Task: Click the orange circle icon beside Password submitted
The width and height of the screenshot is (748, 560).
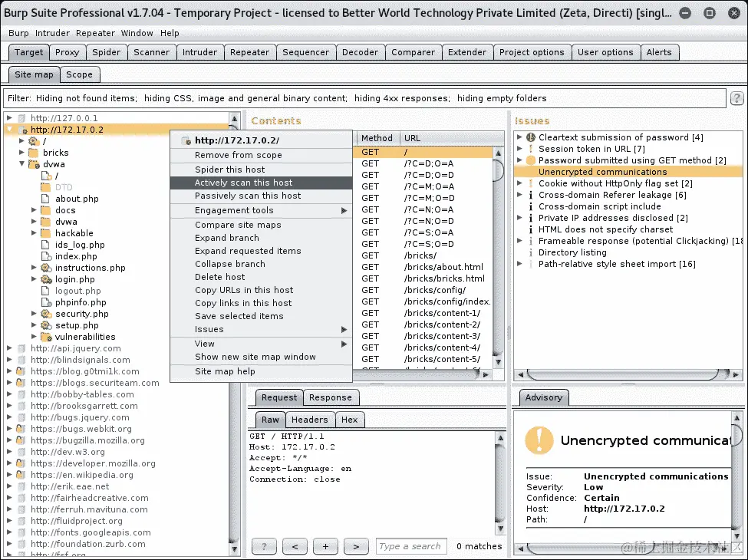Action: coord(530,160)
